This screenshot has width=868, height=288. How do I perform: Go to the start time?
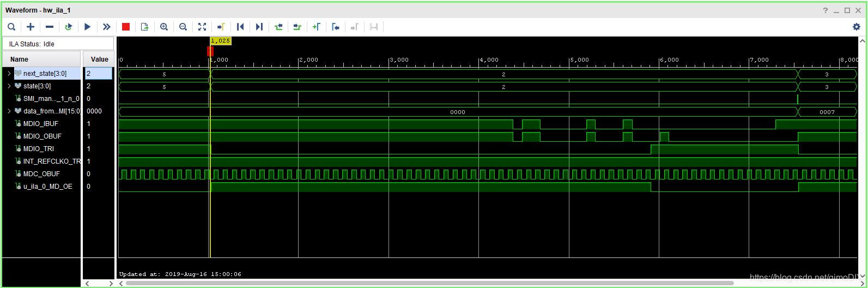(240, 27)
